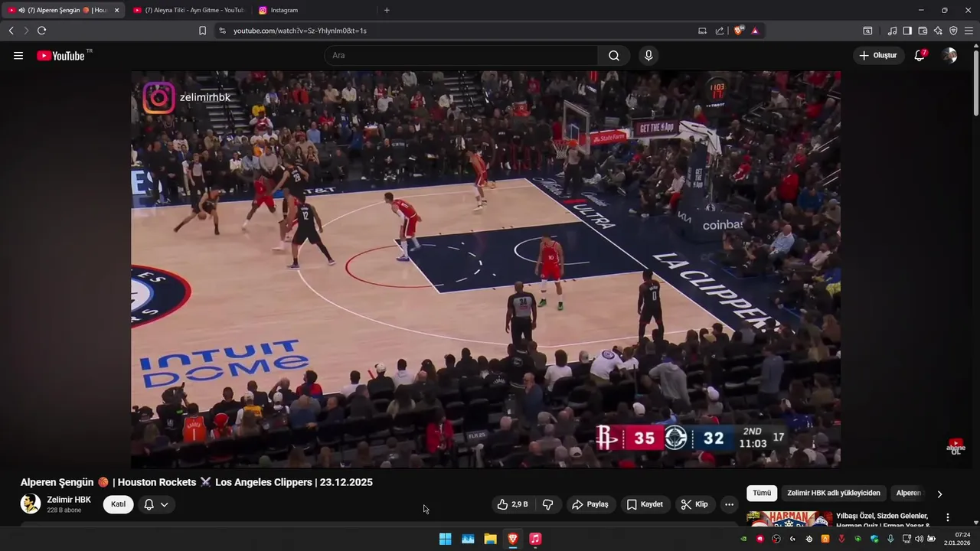Select the Tümü filter chip
This screenshot has height=551, width=980.
[x=762, y=494]
